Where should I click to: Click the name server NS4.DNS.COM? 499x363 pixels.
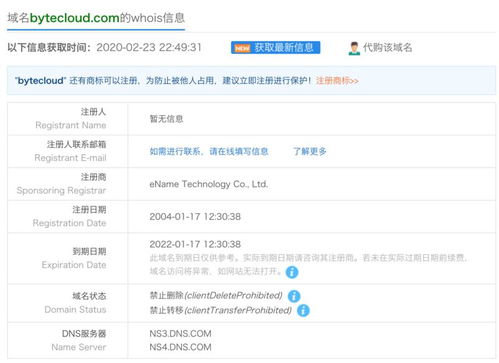pos(180,347)
